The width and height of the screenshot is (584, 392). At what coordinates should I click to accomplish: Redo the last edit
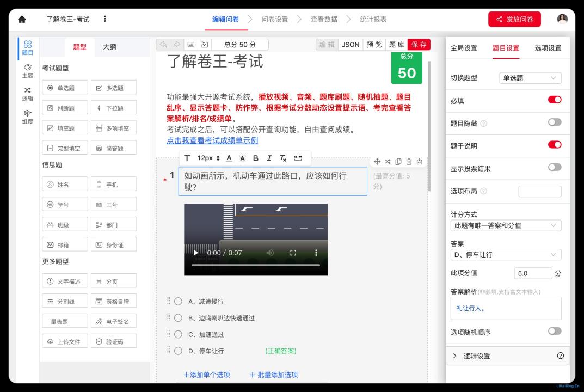(177, 45)
